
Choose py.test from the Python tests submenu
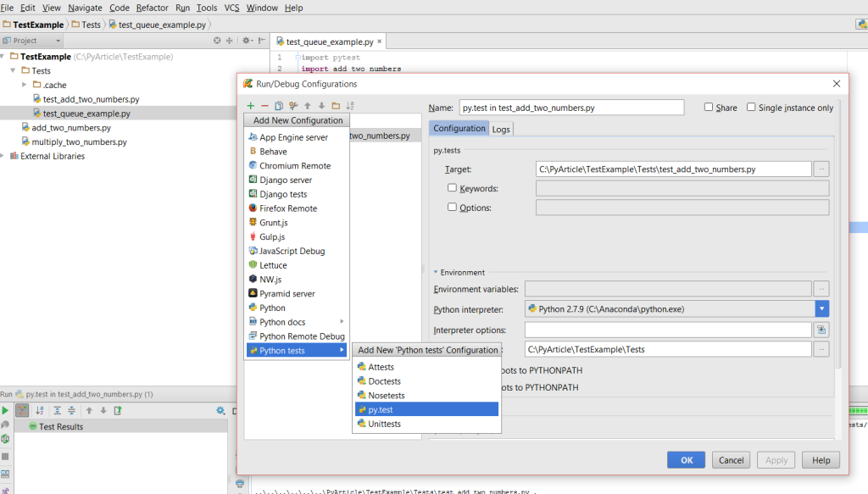coord(427,409)
